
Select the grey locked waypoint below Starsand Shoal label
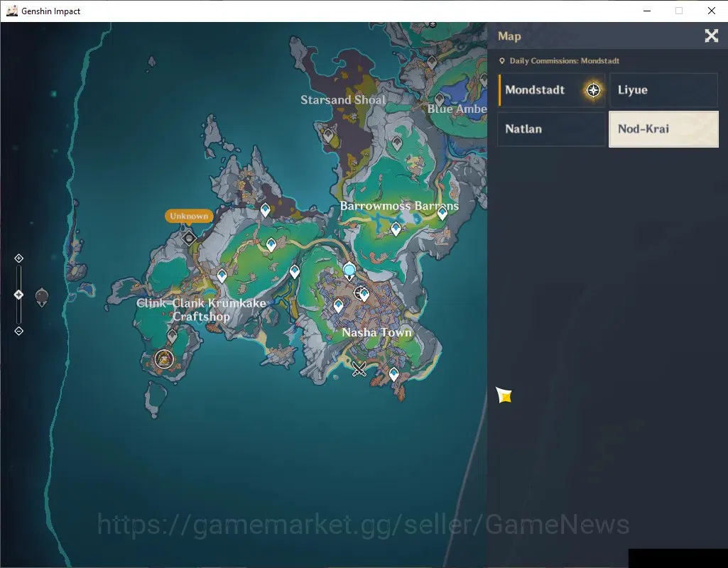328,136
